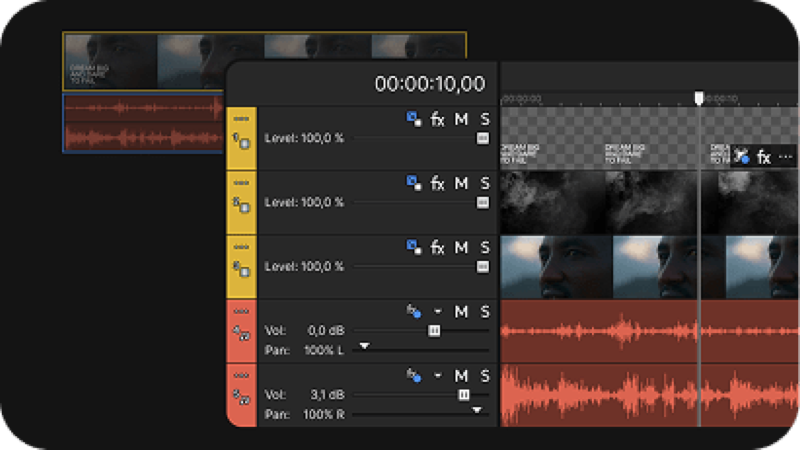The height and width of the screenshot is (450, 800).
Task: Adjust the 3,1 dB Vol slider handle
Action: tap(464, 394)
